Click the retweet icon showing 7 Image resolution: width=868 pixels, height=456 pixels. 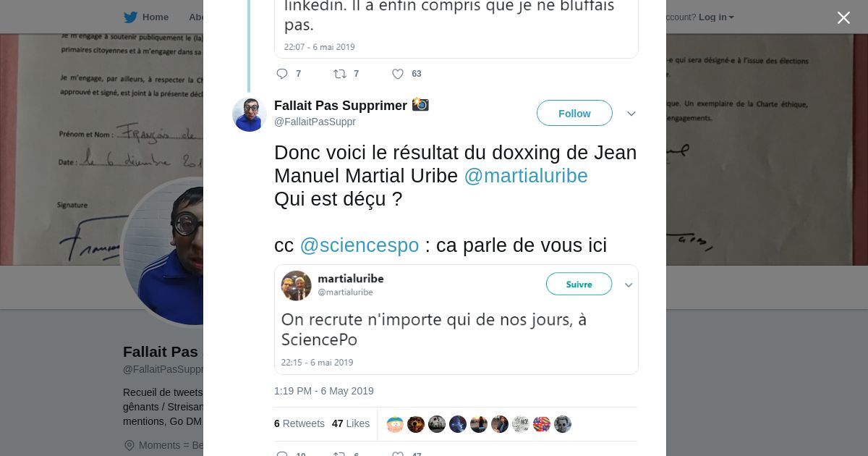pyautogui.click(x=339, y=74)
